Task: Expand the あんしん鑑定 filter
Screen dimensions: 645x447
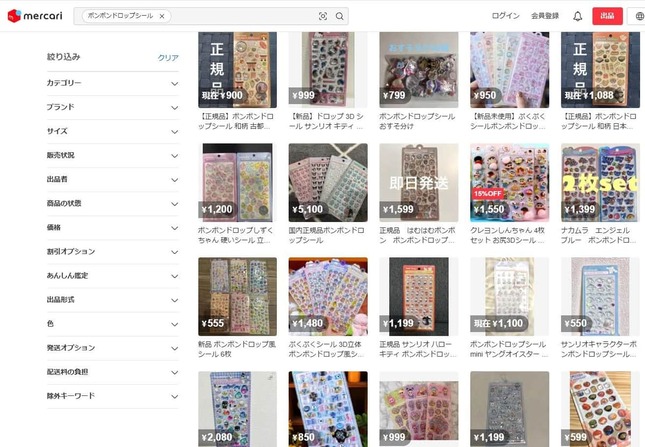Action: [x=112, y=276]
